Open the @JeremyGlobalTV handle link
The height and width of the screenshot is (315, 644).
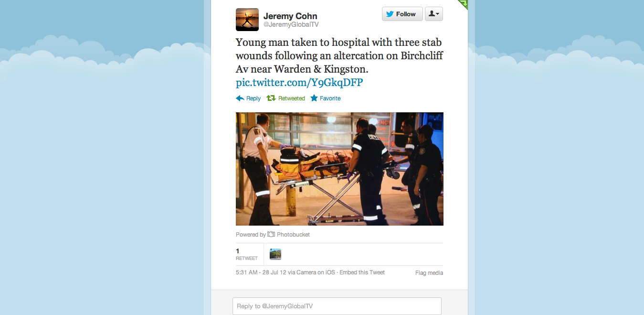pos(291,24)
